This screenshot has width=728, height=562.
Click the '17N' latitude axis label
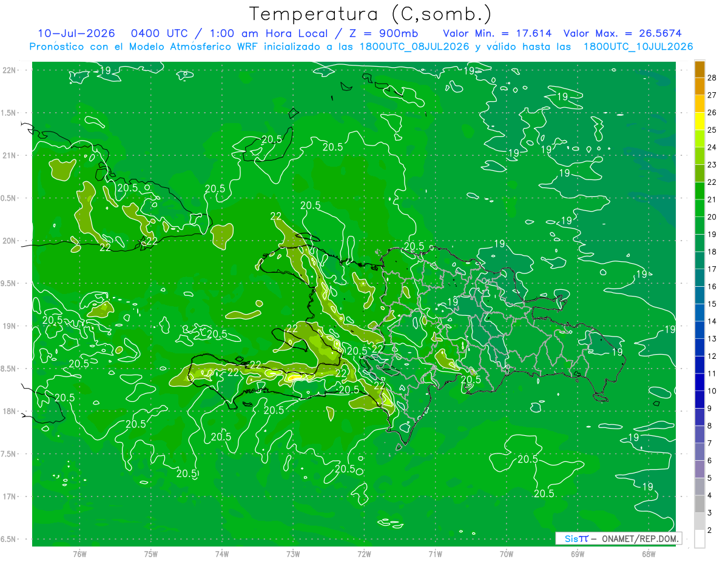(10, 497)
